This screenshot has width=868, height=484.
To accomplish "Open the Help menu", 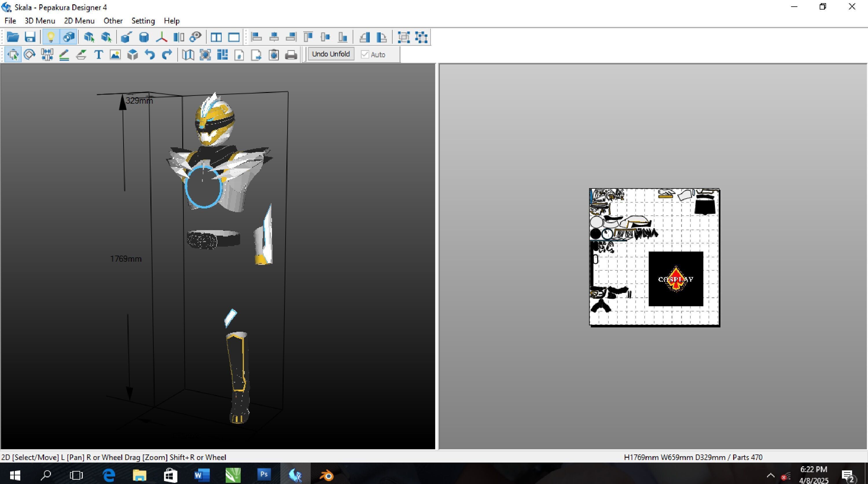I will point(172,21).
